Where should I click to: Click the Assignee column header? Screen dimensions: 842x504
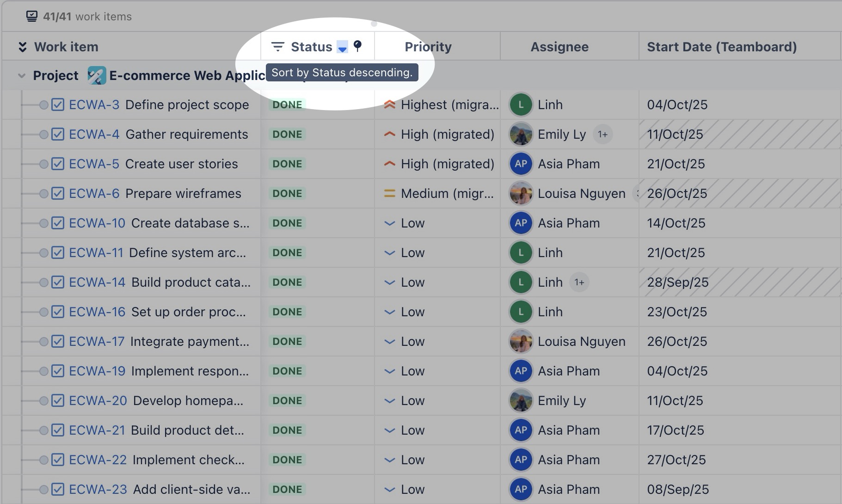pos(559,47)
